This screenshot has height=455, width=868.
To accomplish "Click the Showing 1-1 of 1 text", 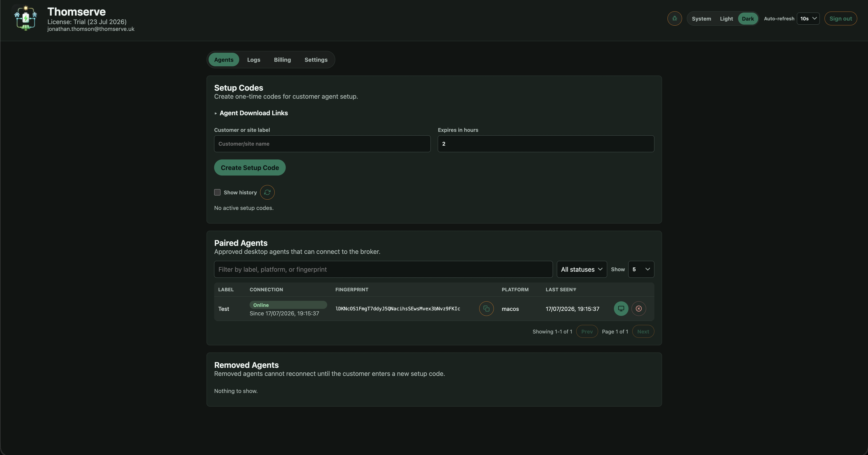I will point(552,332).
